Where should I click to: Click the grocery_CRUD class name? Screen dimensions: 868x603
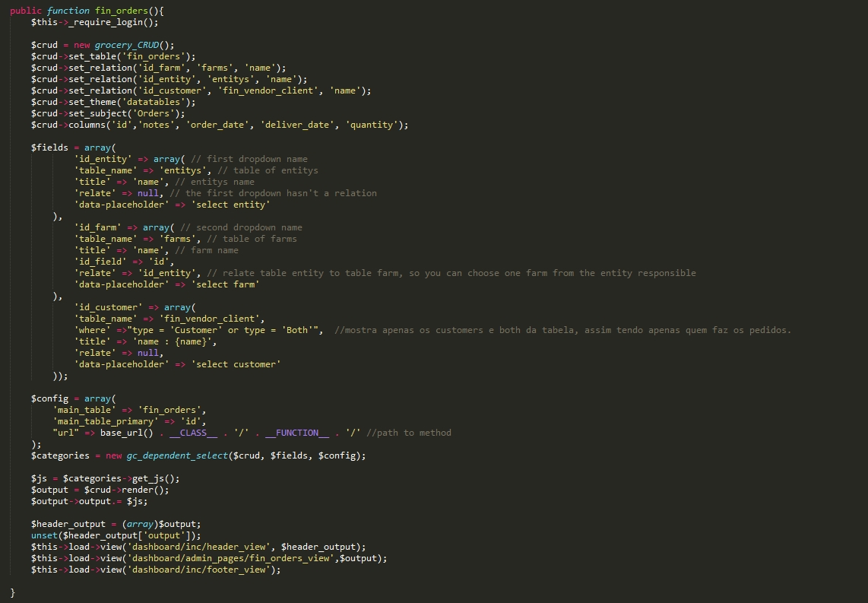click(127, 45)
